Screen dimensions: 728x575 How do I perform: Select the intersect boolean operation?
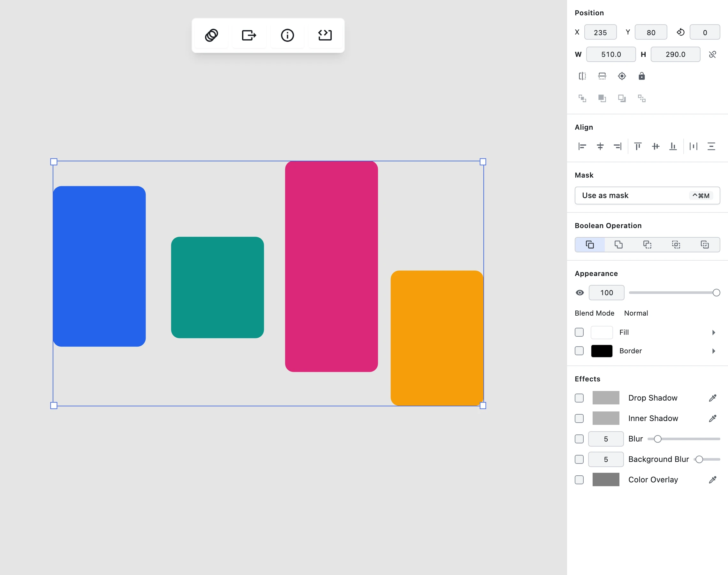coord(676,245)
